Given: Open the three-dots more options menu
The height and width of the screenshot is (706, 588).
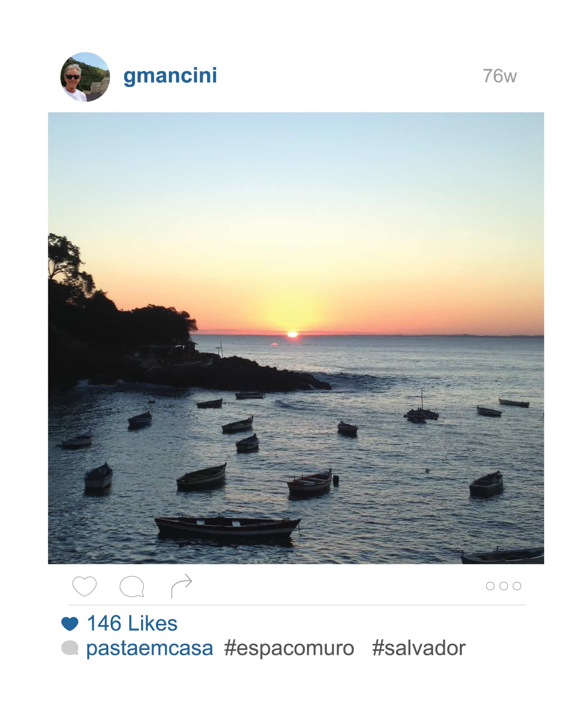Looking at the screenshot, I should [x=503, y=586].
